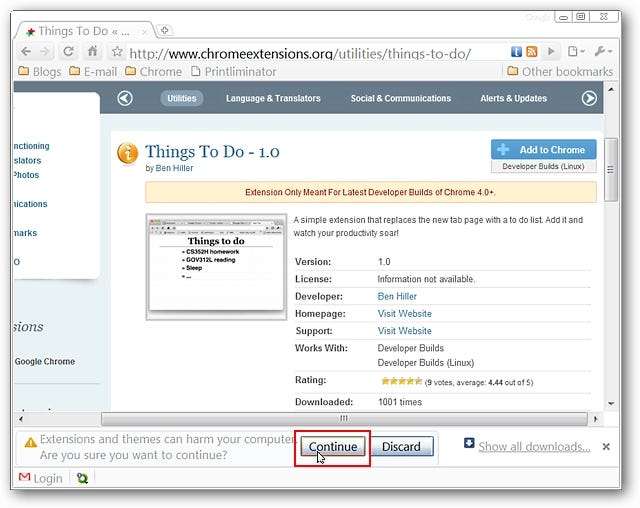
Task: Click Continue to confirm extension download
Action: pyautogui.click(x=333, y=447)
